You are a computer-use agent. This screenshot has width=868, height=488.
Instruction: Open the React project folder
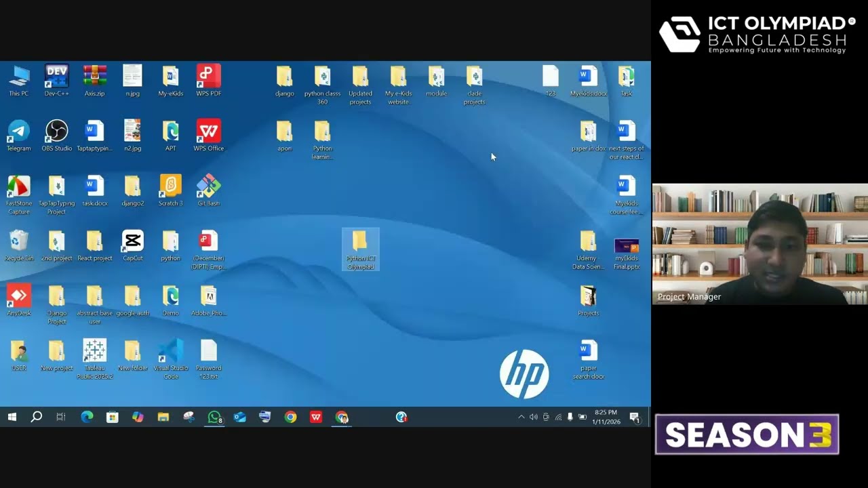pyautogui.click(x=95, y=245)
